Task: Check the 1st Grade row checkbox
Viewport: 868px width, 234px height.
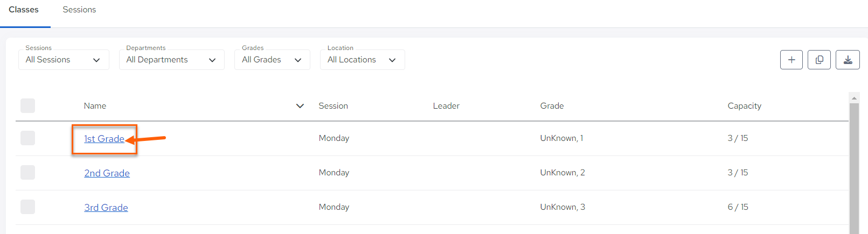Action: (x=27, y=138)
